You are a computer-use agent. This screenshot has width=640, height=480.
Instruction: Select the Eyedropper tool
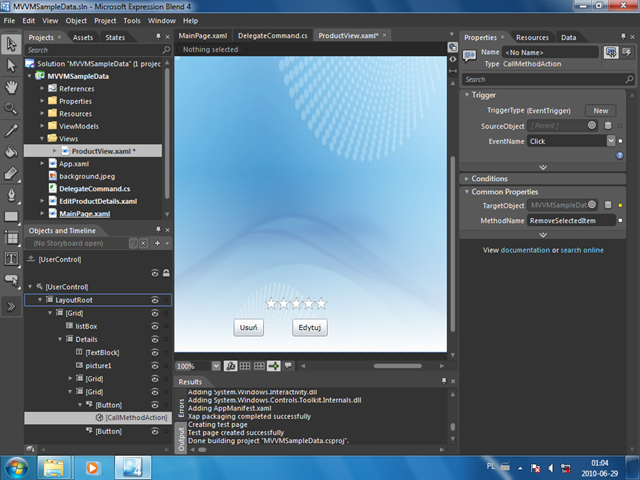pos(11,131)
